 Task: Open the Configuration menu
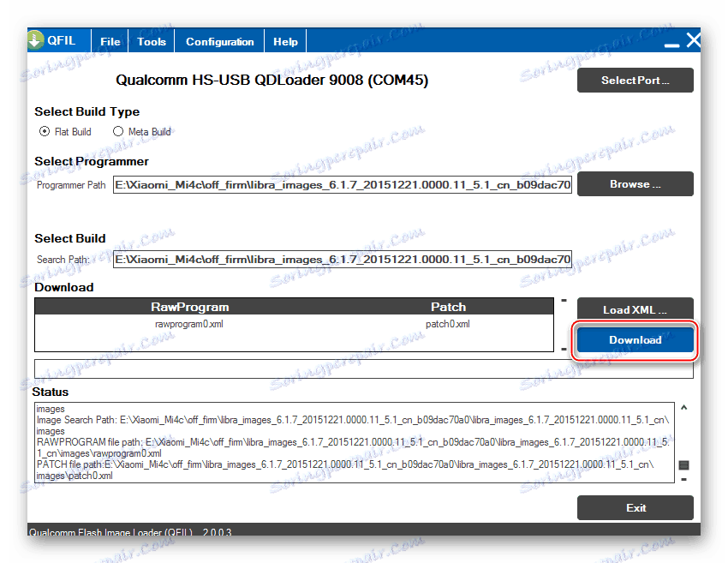pyautogui.click(x=219, y=41)
